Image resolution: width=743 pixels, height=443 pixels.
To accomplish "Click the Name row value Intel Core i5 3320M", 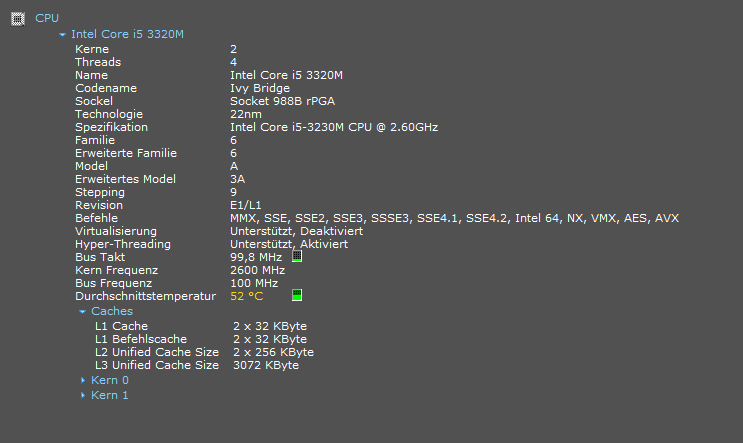I will (x=286, y=75).
